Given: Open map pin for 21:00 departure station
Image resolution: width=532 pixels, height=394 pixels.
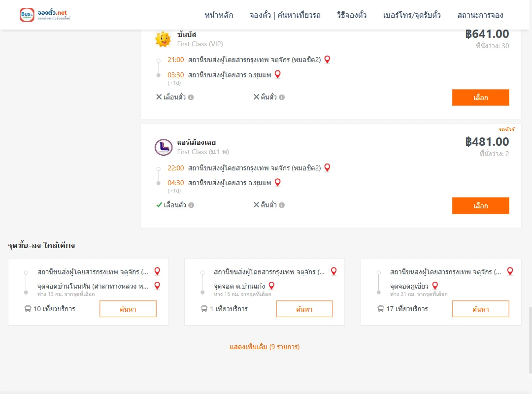Looking at the screenshot, I should tap(328, 60).
